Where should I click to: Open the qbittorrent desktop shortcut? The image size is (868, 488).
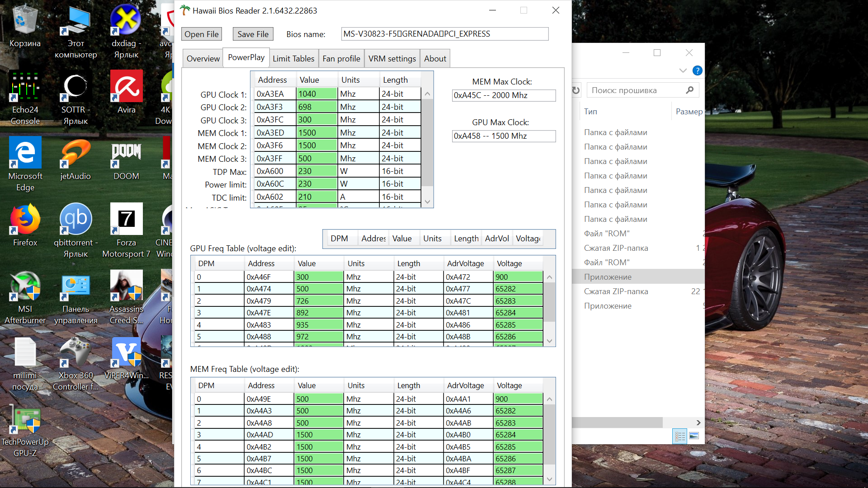[75, 220]
